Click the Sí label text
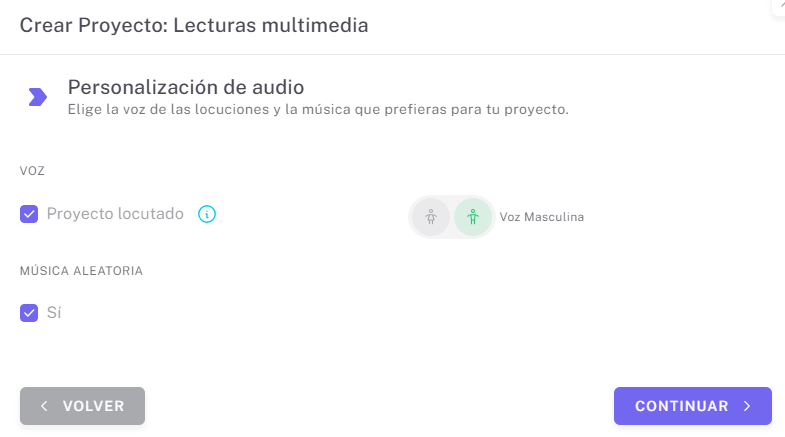Viewport: 785px width, 437px height. pos(54,313)
